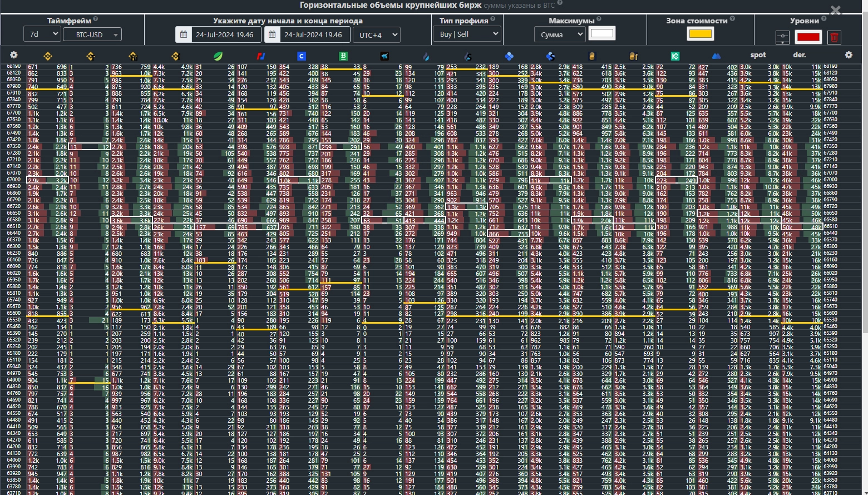Click the Bitfinex green leaf column icon
This screenshot has height=495, width=868.
point(218,56)
